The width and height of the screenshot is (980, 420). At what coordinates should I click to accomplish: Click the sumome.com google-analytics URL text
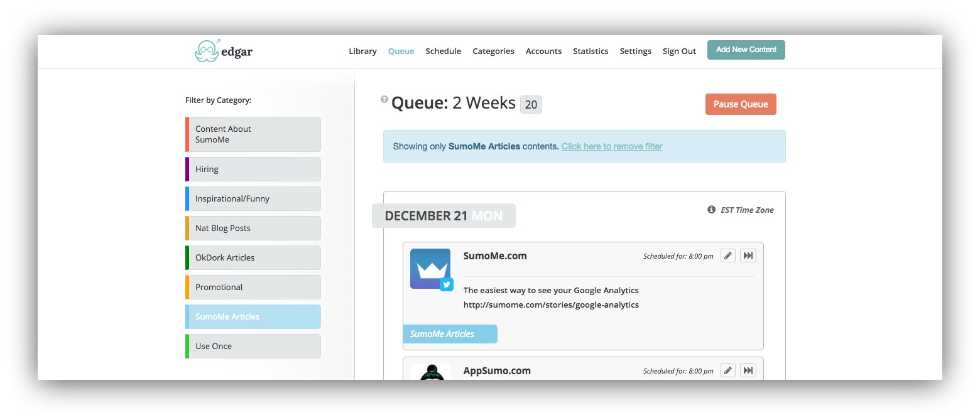(x=551, y=304)
